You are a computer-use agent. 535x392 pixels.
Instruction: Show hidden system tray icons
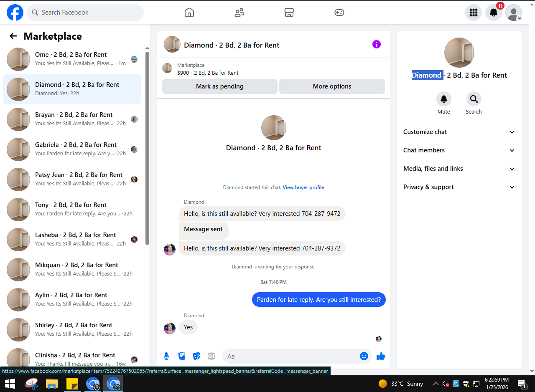(436, 384)
